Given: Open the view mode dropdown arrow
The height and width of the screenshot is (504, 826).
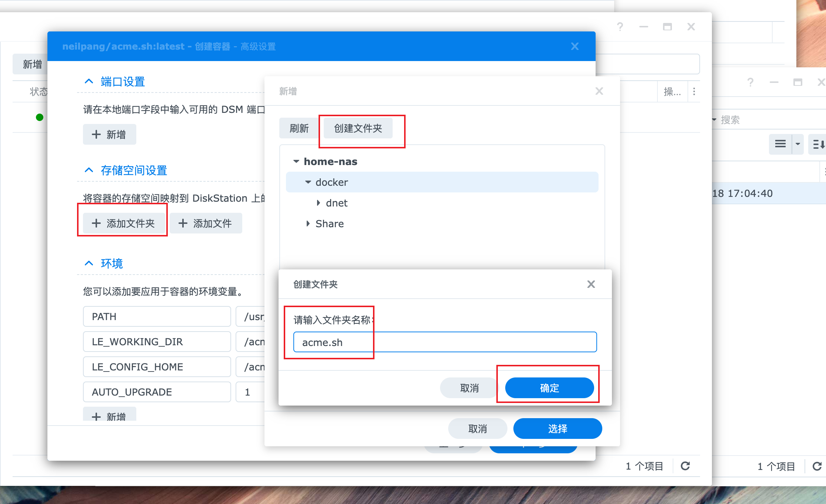Looking at the screenshot, I should [x=797, y=144].
